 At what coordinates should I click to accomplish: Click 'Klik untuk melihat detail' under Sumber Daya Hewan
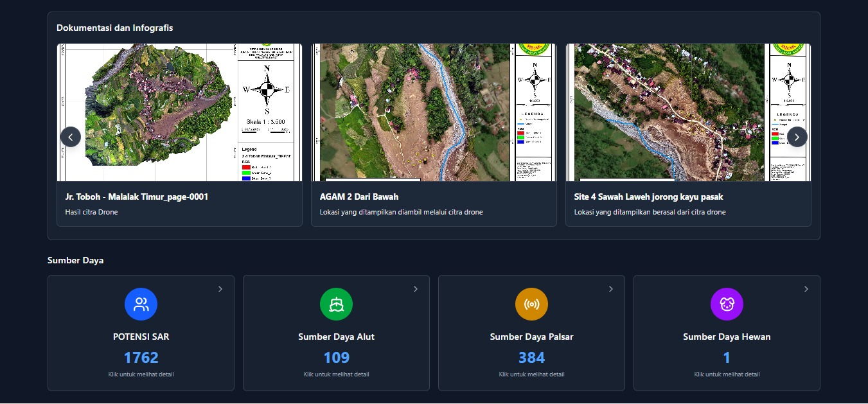727,374
